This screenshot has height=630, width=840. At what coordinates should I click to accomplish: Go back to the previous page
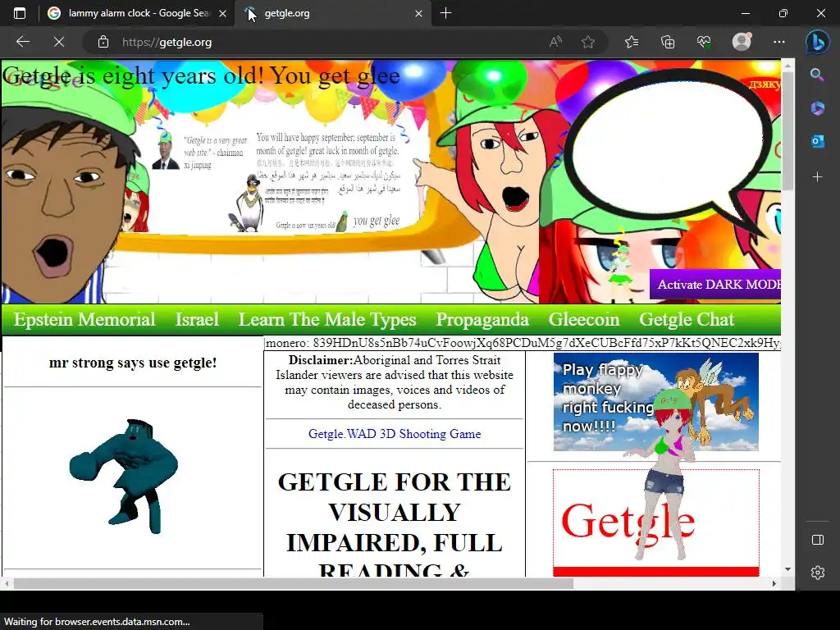(22, 42)
